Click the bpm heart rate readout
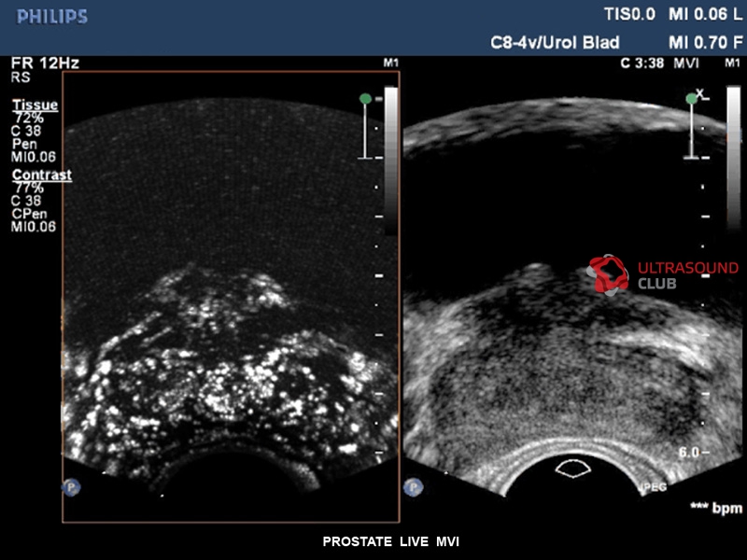This screenshot has height=560, width=747. 716,508
